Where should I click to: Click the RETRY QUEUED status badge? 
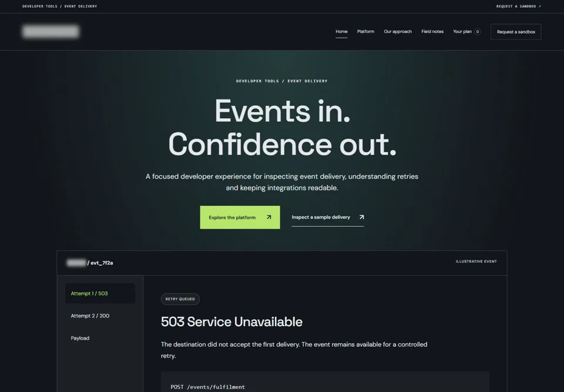[x=180, y=299]
